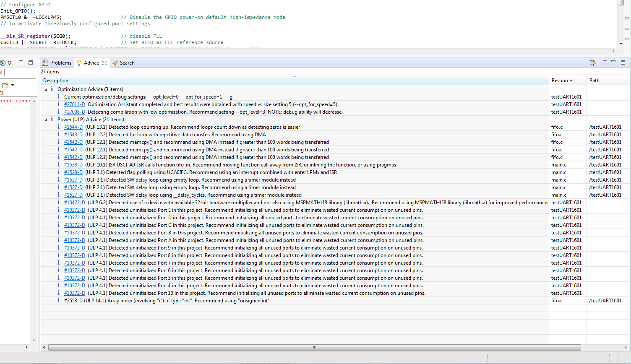This screenshot has width=631, height=364.
Task: Open #10372-D link for uninitialized Port 10
Action: click(x=75, y=293)
